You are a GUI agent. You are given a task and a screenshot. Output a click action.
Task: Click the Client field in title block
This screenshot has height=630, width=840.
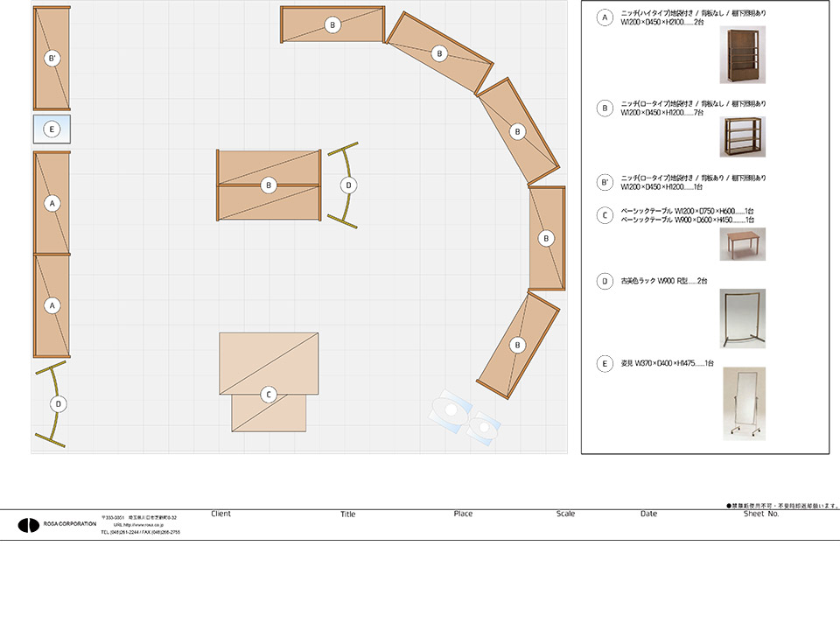[x=221, y=514]
